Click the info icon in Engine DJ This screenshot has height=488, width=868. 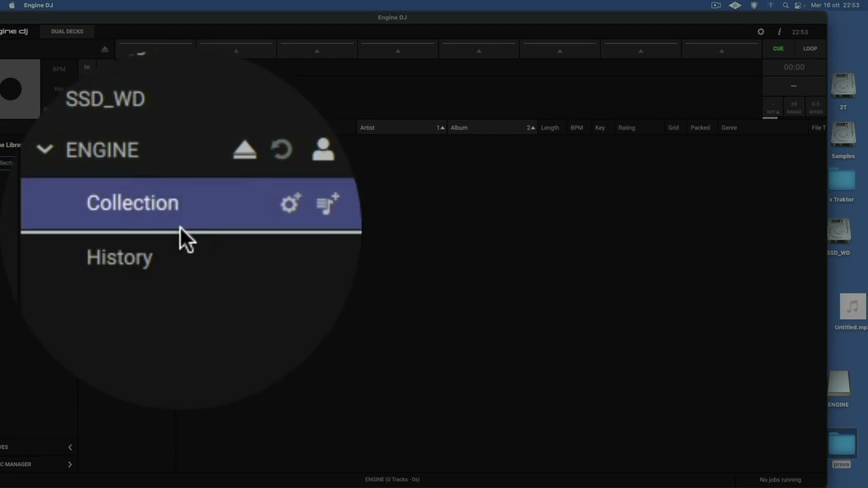click(x=779, y=32)
